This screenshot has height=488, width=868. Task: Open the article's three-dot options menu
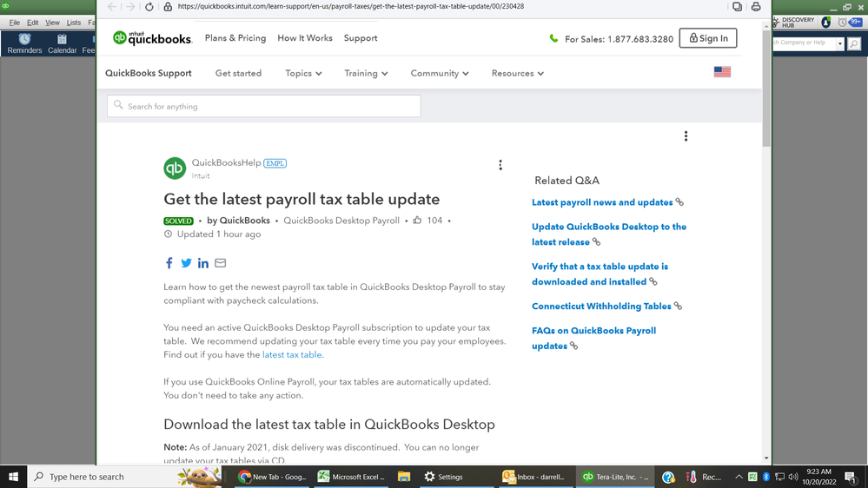click(500, 165)
